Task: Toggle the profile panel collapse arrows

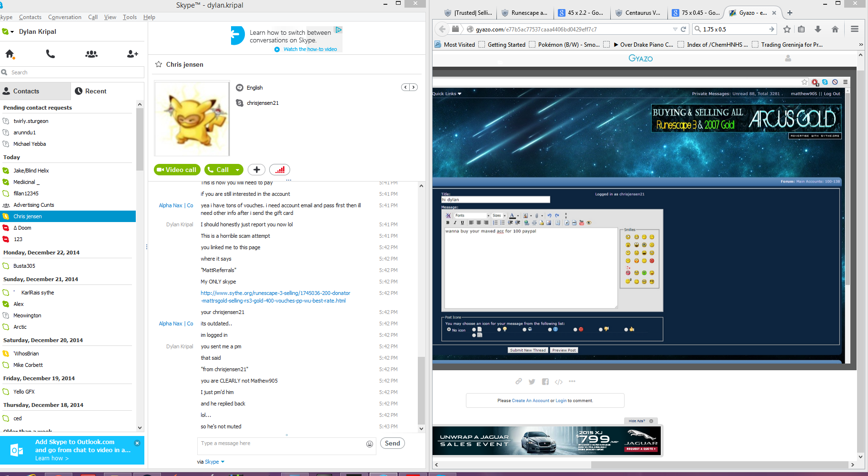Action: point(409,87)
